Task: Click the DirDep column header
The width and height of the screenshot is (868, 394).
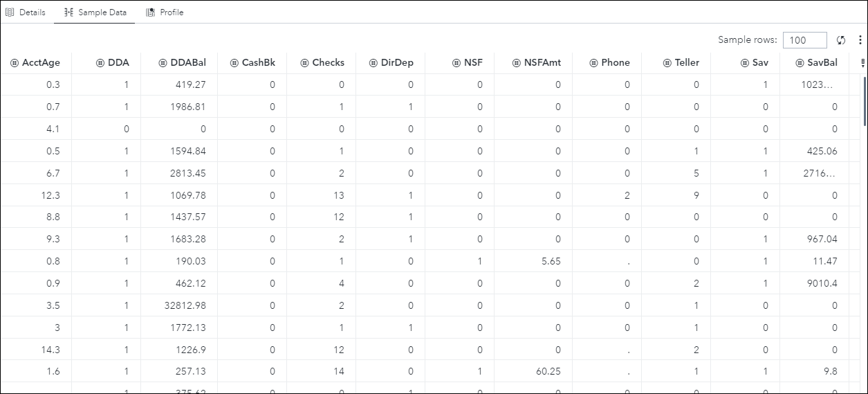Action: [x=397, y=62]
